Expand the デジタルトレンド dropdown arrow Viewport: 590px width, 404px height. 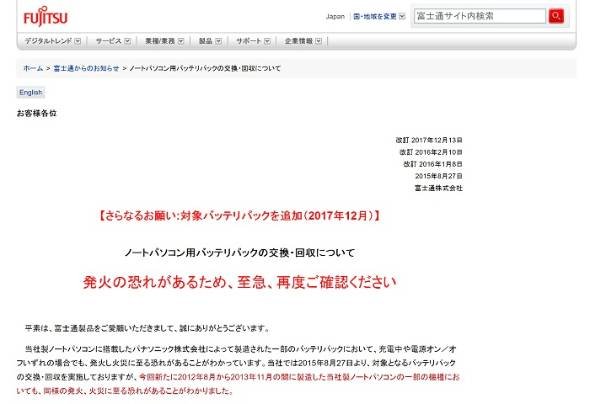point(78,41)
